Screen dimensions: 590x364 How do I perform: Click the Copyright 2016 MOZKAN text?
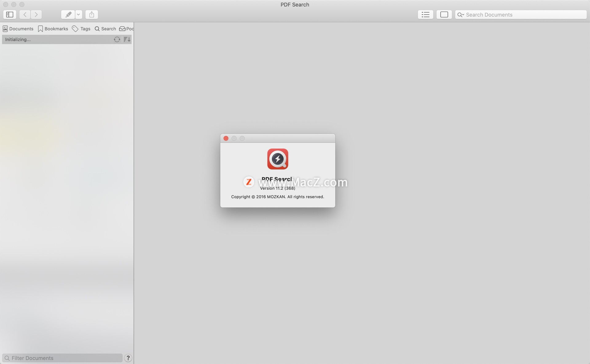(x=277, y=197)
